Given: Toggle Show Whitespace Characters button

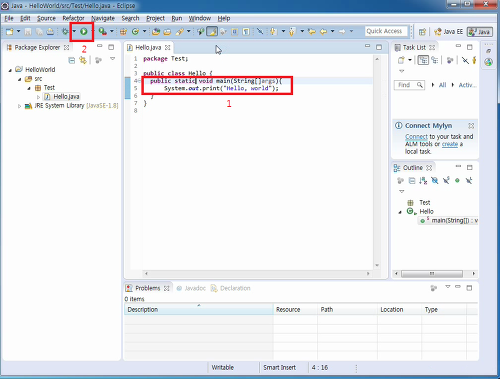Looking at the screenshot, I should (x=246, y=32).
